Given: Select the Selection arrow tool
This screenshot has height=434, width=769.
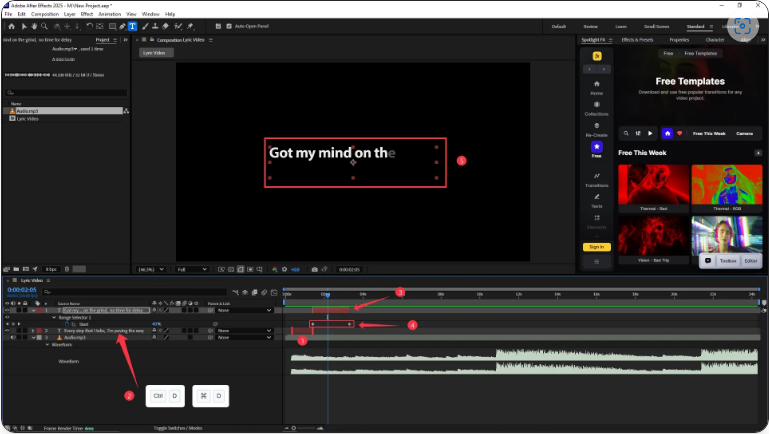Looking at the screenshot, I should pos(24,26).
